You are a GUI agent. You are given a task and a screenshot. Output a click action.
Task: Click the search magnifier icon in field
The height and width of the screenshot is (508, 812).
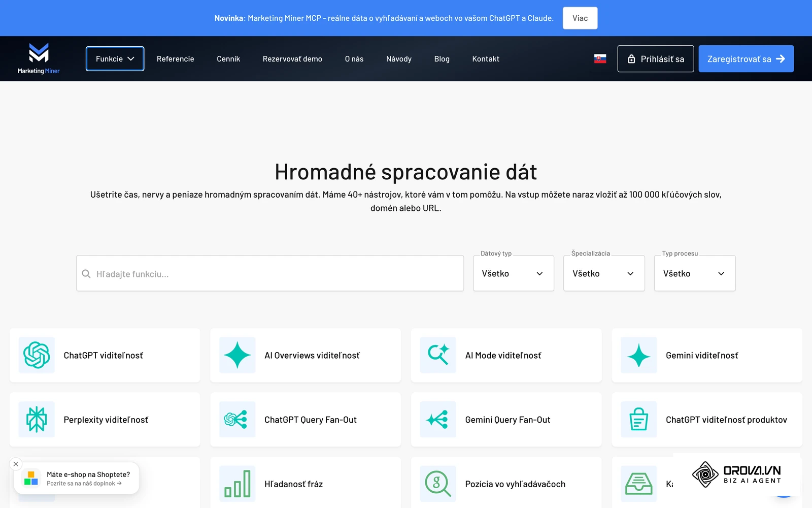point(86,274)
